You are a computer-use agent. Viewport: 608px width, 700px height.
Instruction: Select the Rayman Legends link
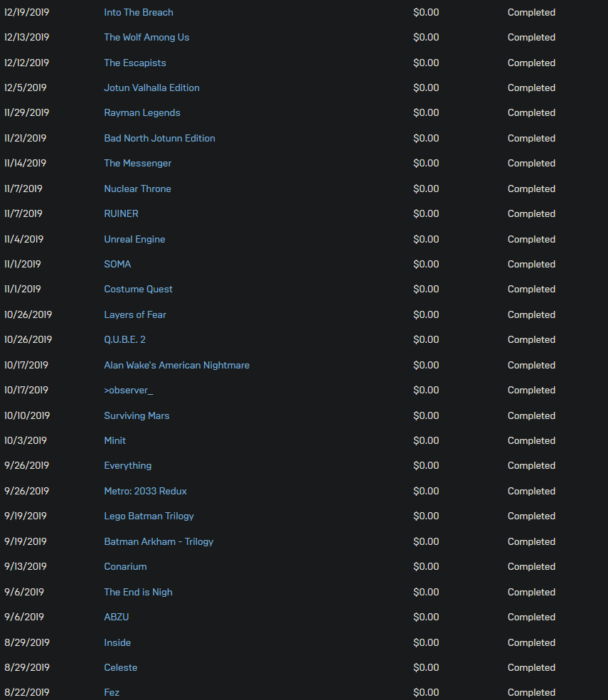pyautogui.click(x=142, y=113)
